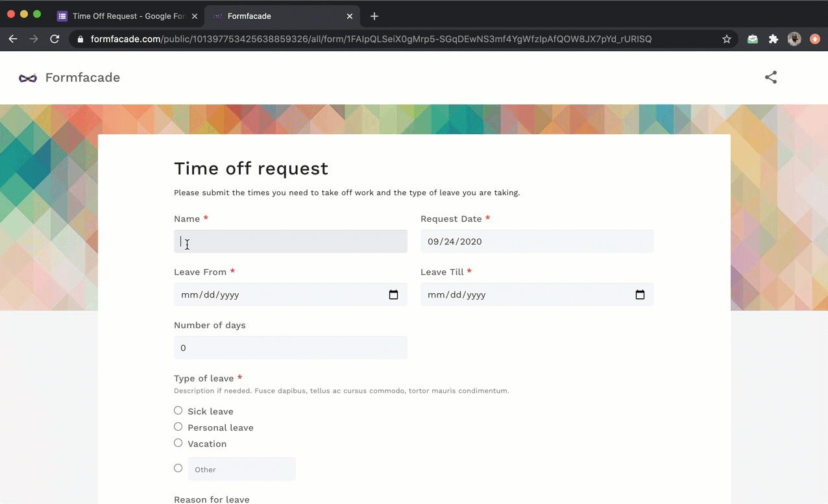Click the forward navigation button
828x504 pixels.
coord(34,39)
